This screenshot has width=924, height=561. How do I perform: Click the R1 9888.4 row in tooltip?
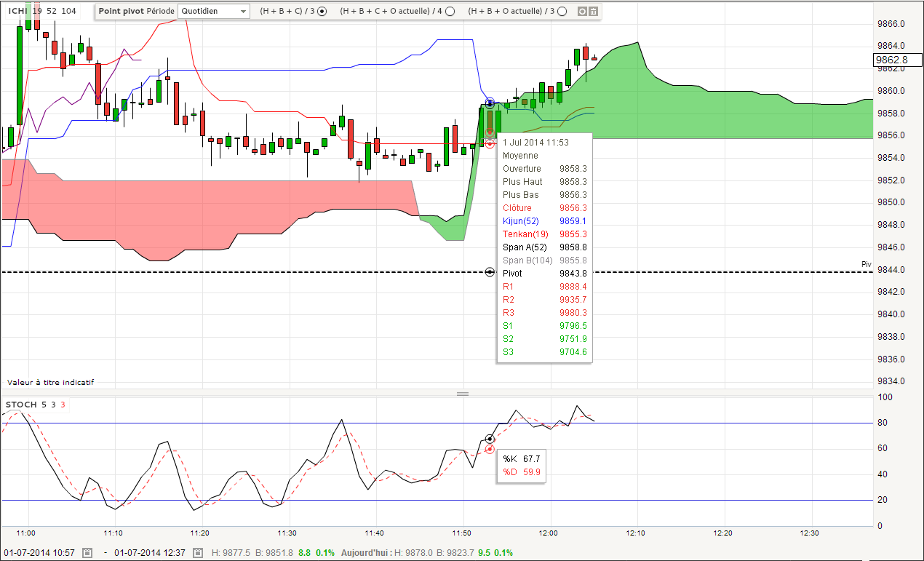544,286
